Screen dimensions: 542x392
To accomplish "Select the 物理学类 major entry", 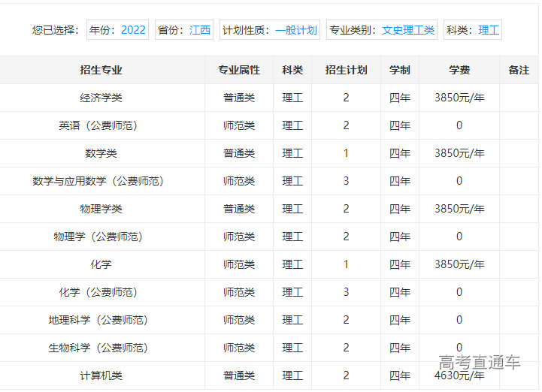I will point(101,209).
